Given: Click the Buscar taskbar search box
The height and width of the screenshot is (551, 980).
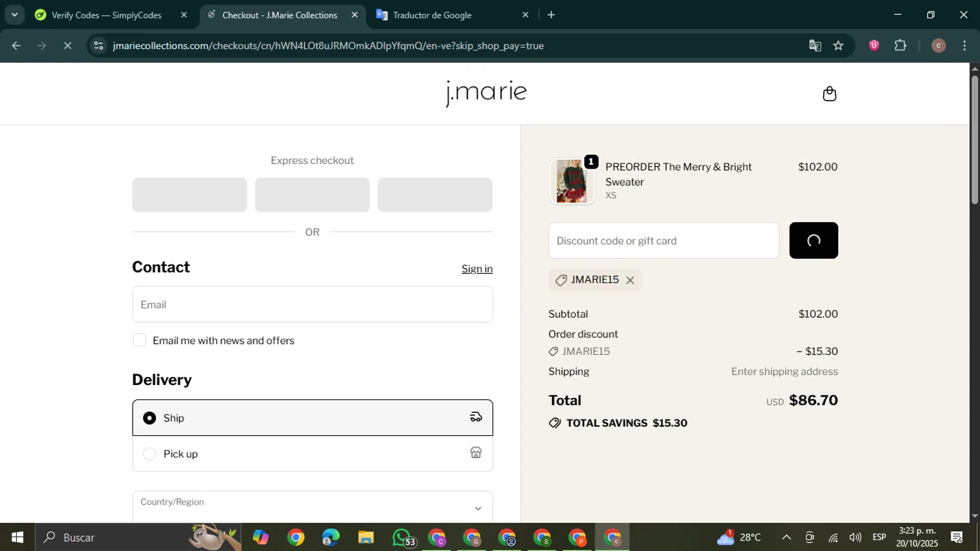Looking at the screenshot, I should 139,537.
